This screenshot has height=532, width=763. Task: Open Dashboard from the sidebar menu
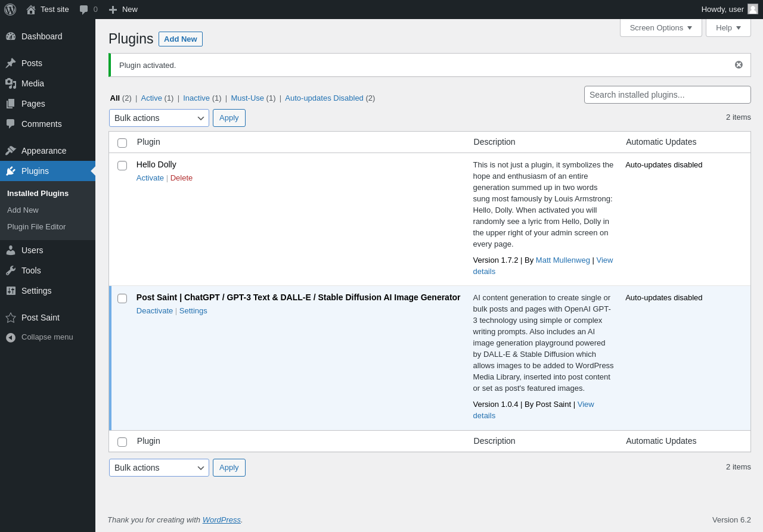pyautogui.click(x=48, y=36)
